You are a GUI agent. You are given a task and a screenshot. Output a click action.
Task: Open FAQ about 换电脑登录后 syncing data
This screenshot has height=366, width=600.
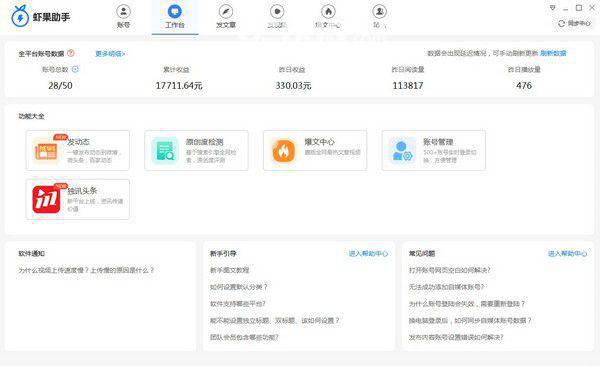point(470,320)
